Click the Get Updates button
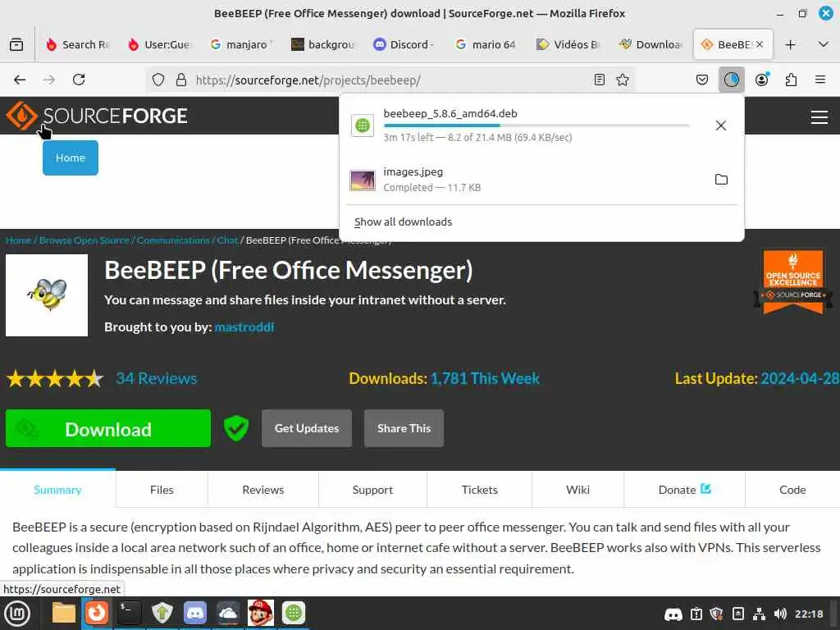 [x=307, y=428]
